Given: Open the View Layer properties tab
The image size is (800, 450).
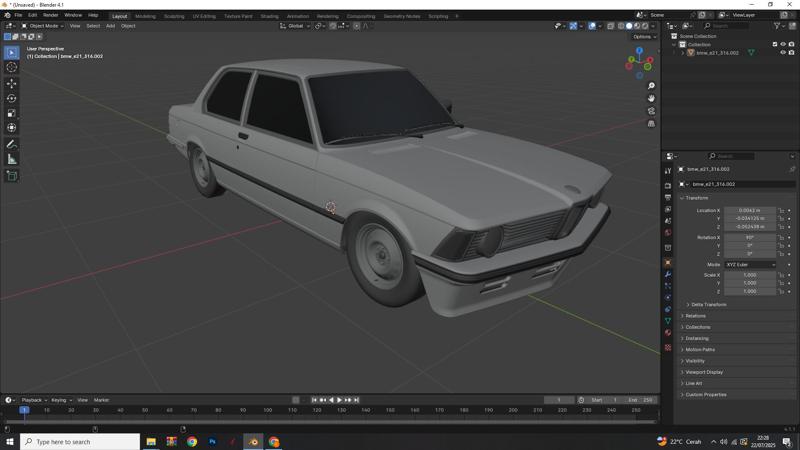Looking at the screenshot, I should pos(668,209).
